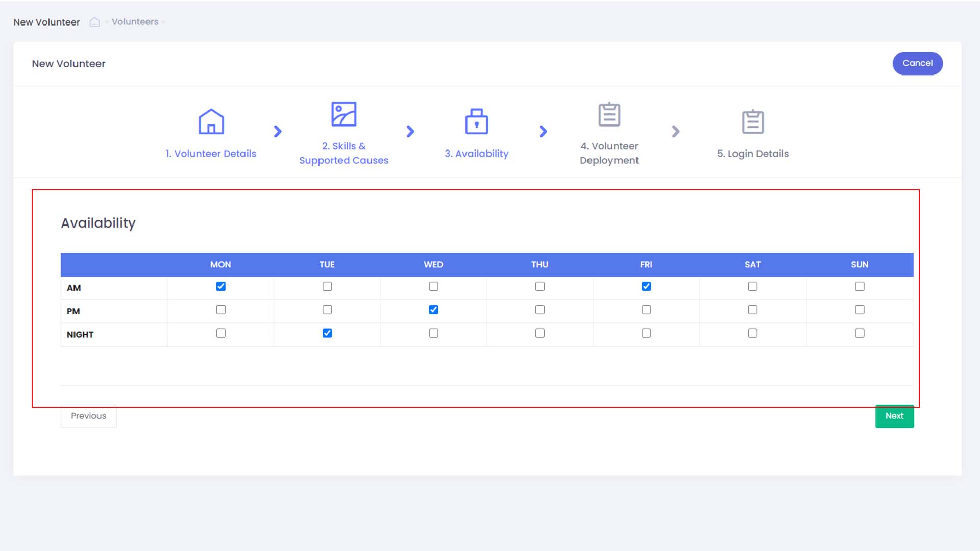Click the Previous button
980x551 pixels.
(x=88, y=416)
